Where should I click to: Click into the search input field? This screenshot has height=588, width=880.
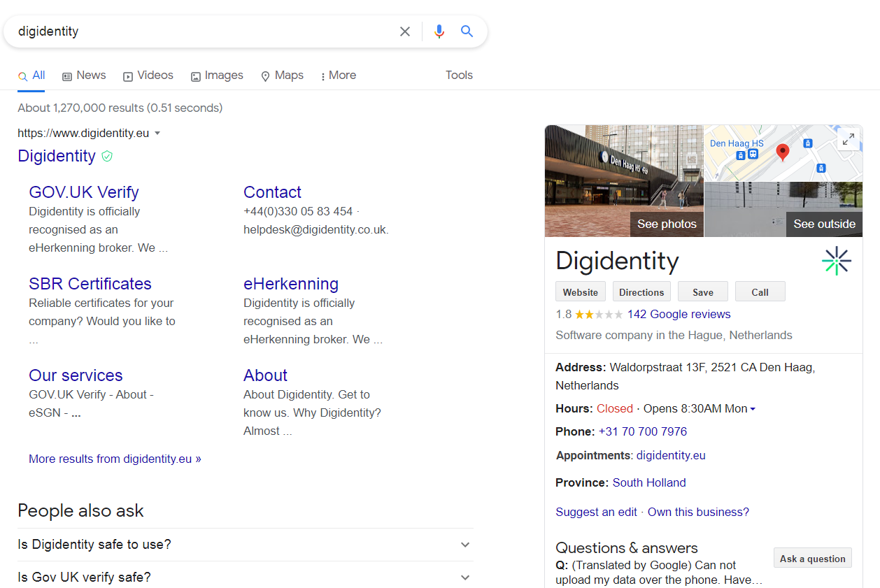203,31
